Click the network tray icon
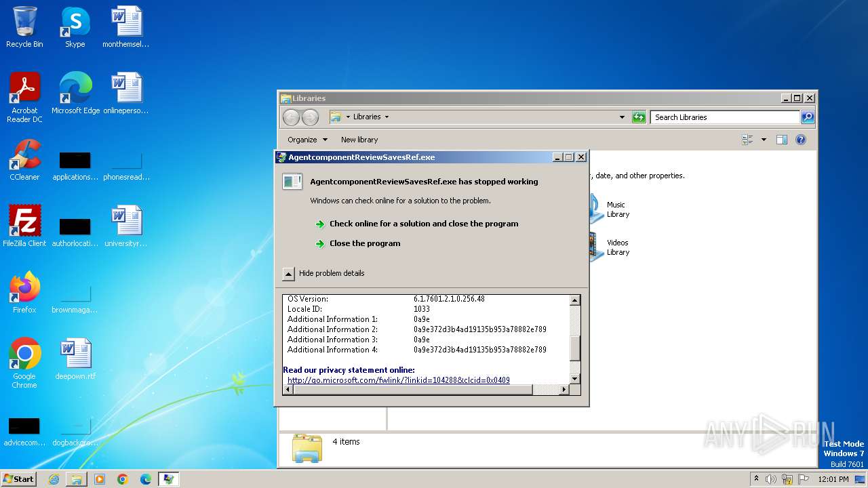The width and height of the screenshot is (868, 488). 787,479
